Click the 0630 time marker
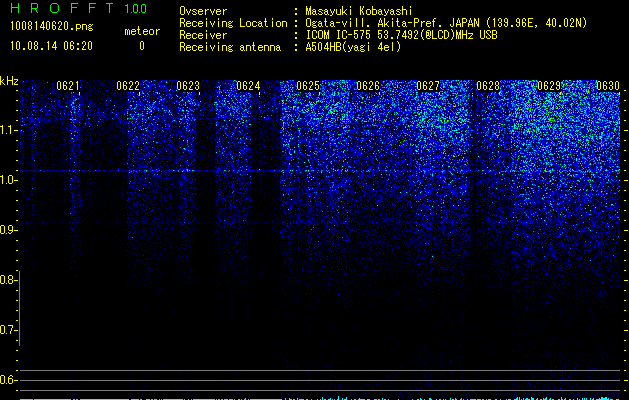 click(608, 86)
